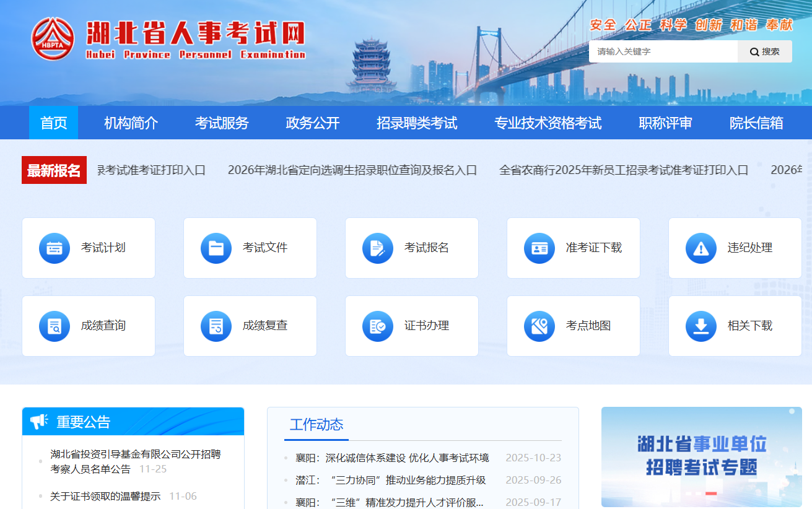
Task: Click the keyword search input field
Action: click(x=663, y=52)
